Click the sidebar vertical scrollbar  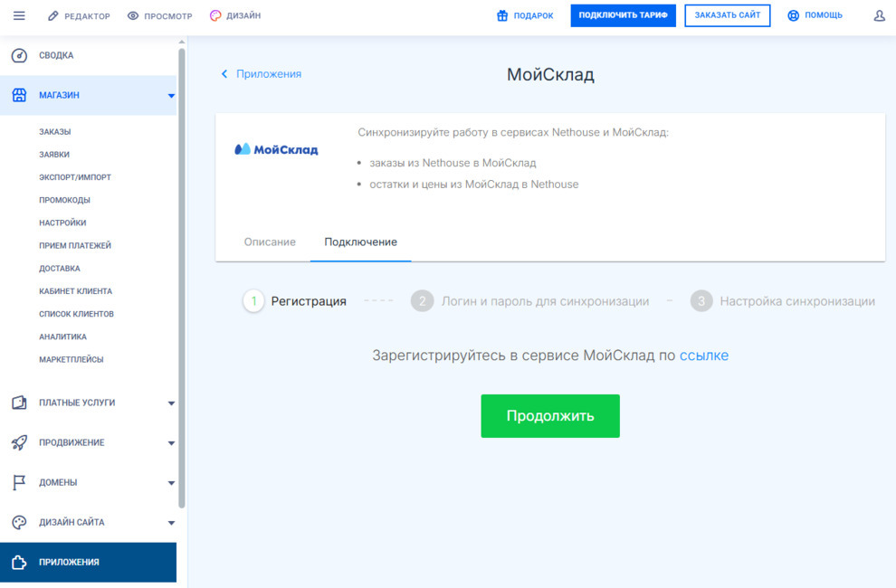pos(182,278)
